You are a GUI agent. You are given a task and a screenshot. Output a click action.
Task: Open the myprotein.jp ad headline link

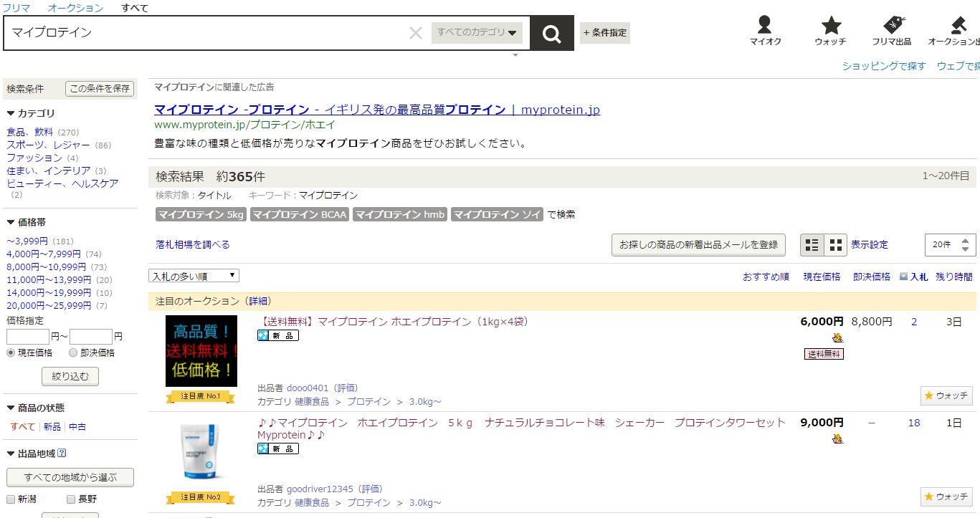pyautogui.click(x=377, y=110)
